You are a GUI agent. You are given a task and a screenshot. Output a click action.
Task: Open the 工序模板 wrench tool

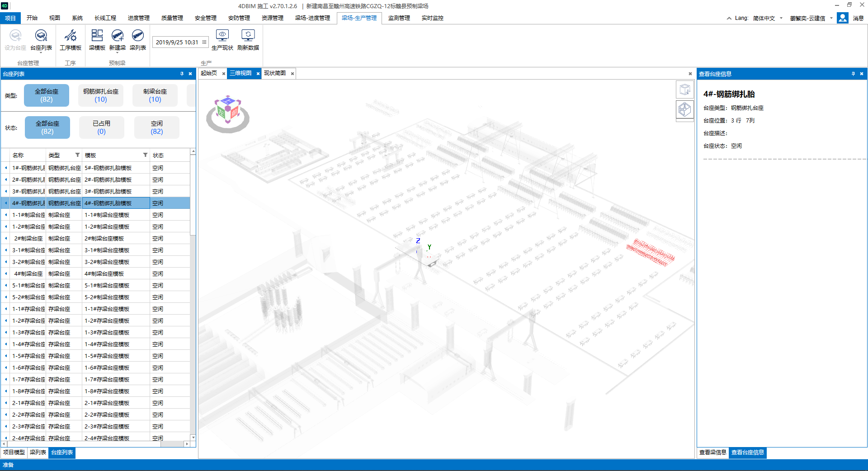(x=71, y=39)
